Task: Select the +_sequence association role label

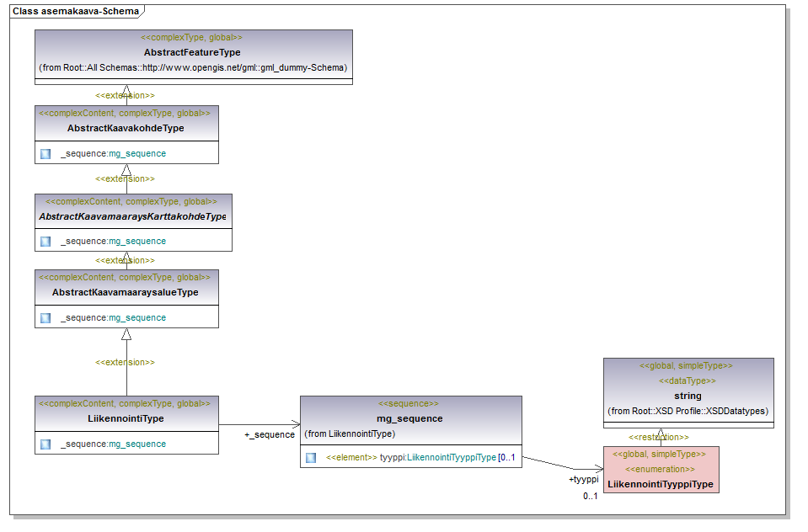Action: pyautogui.click(x=269, y=435)
